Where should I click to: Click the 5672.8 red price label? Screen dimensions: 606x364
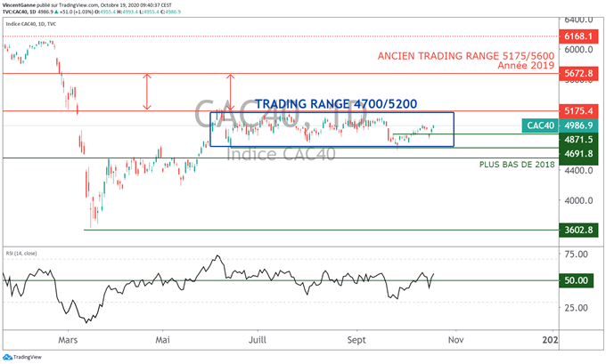click(x=578, y=73)
